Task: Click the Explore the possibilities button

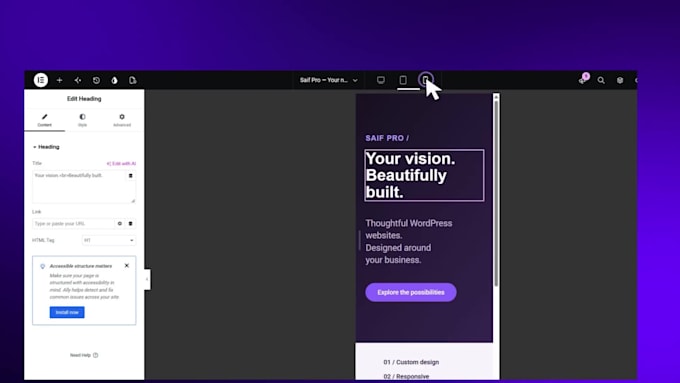Action: click(x=411, y=292)
